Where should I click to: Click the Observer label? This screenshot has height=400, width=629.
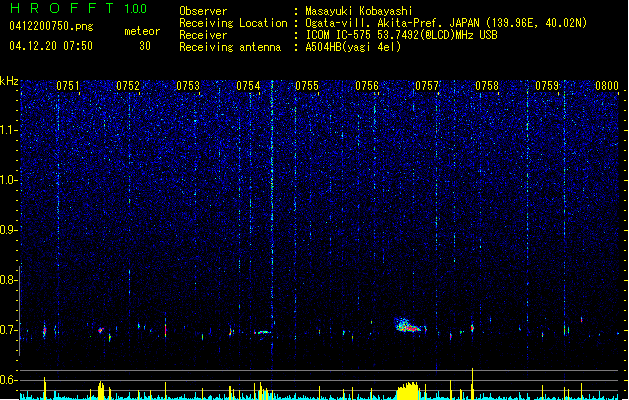coord(203,11)
